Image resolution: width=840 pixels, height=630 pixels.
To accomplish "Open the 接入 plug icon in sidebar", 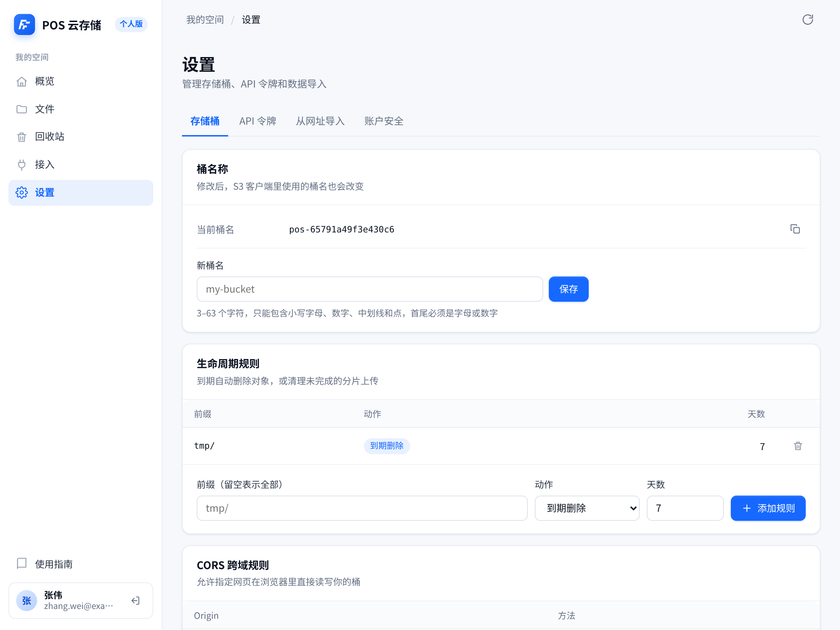I will tap(22, 165).
